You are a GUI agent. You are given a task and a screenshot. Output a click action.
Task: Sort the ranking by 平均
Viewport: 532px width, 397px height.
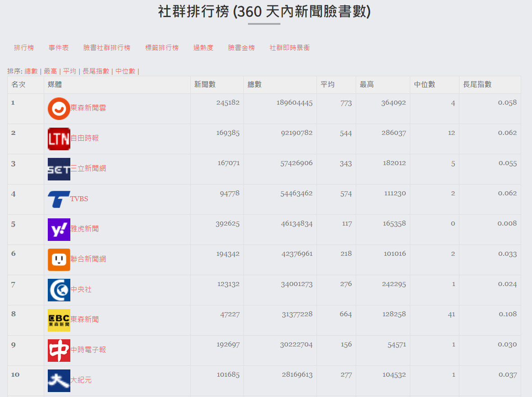tap(69, 71)
